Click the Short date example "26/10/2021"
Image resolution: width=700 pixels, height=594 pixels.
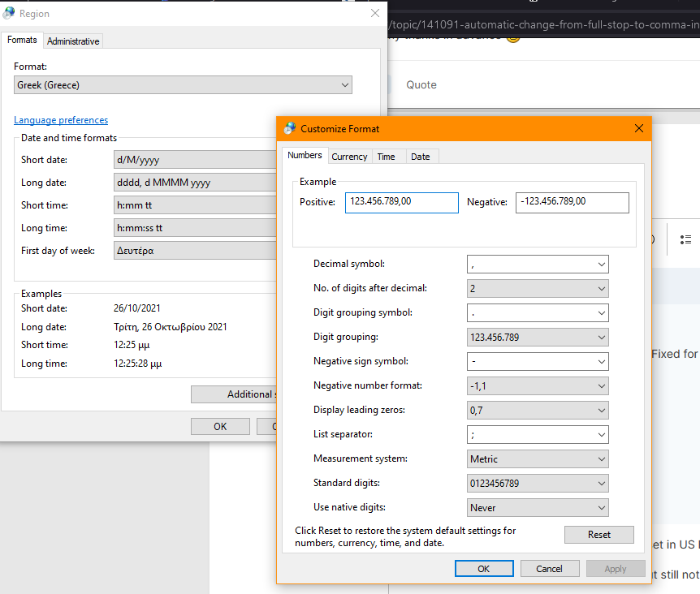pos(137,308)
